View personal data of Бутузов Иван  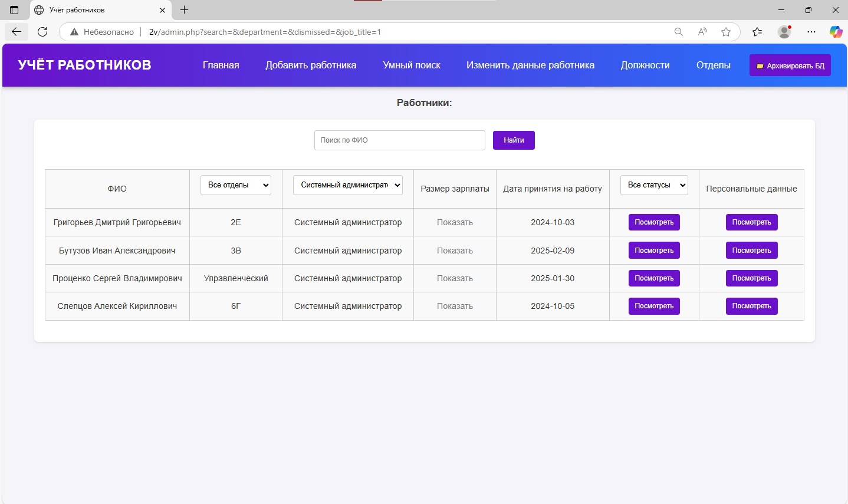click(751, 251)
